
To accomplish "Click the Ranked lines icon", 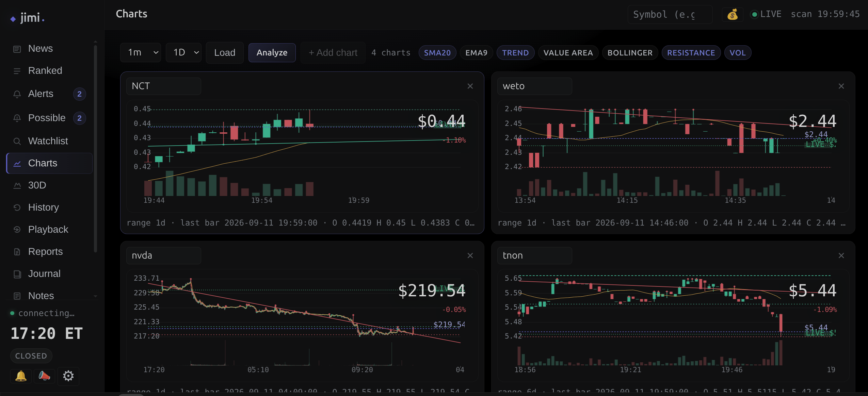I will 17,71.
